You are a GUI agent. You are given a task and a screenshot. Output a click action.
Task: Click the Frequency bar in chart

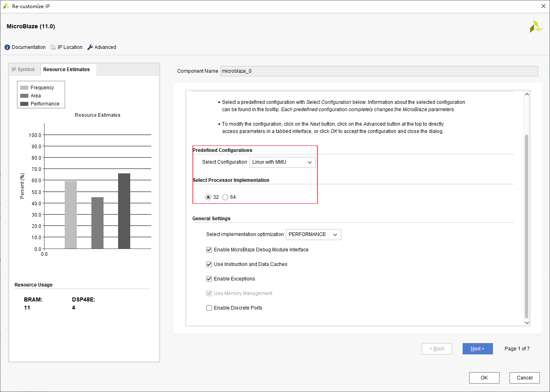(71, 215)
